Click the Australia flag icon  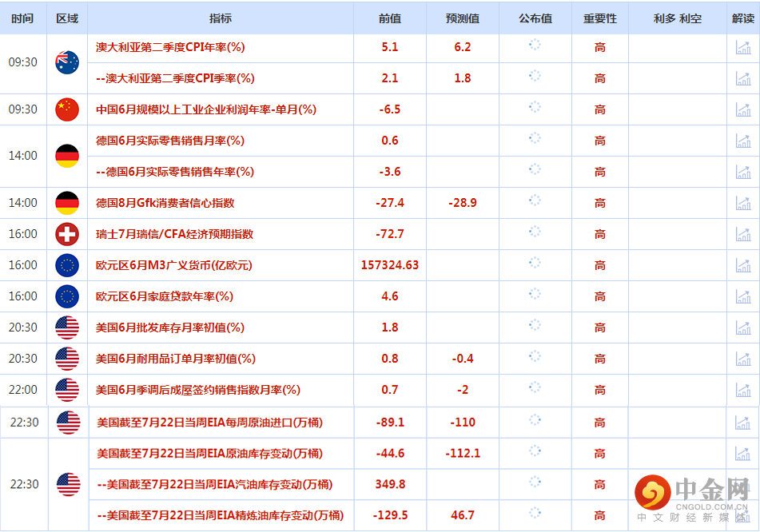tap(67, 62)
